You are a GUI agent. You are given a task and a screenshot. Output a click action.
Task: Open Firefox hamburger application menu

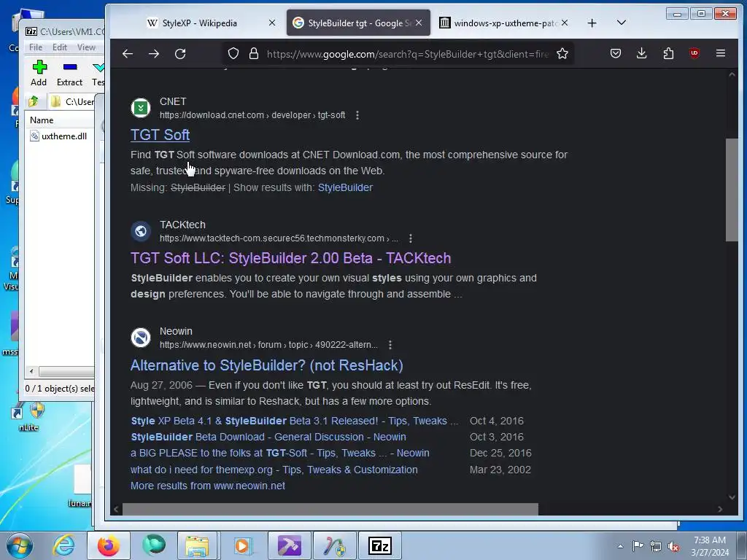point(721,54)
